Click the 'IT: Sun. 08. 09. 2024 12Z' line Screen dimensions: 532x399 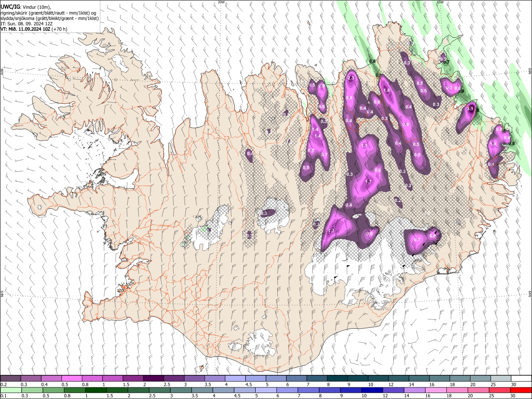coord(27,24)
